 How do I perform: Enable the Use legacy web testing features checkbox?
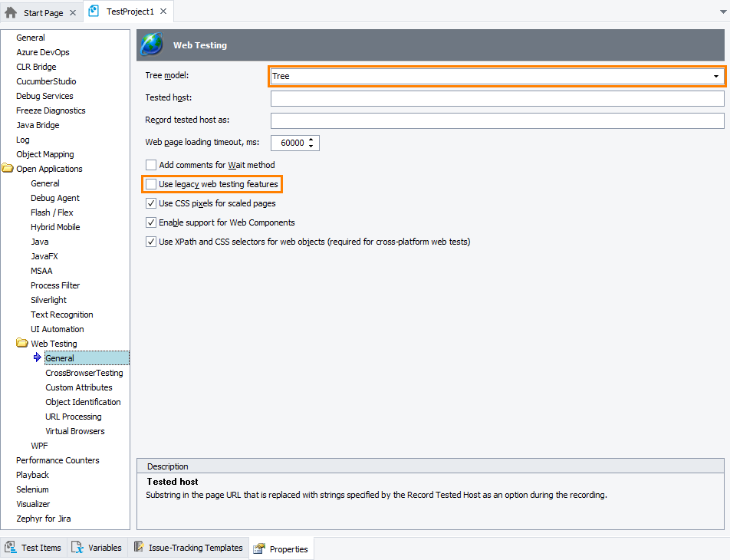(x=151, y=184)
